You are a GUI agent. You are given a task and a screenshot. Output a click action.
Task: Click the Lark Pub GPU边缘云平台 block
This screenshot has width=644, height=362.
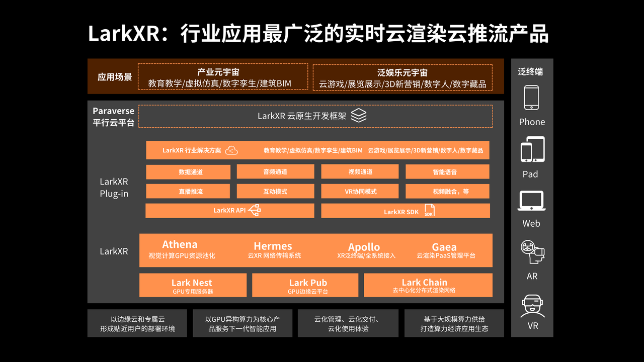[x=305, y=285]
